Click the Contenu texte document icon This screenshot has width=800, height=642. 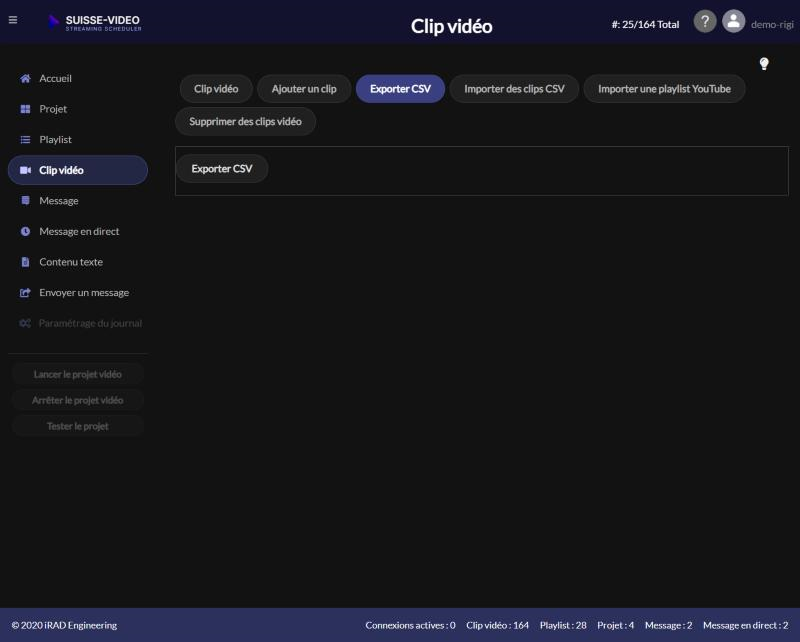pos(25,262)
